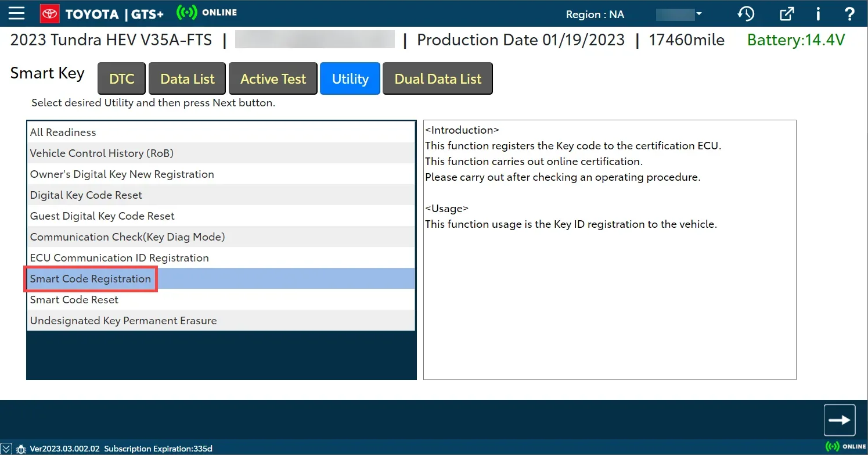Select Owner's Digital Key New Registration
Image resolution: width=868 pixels, height=455 pixels.
pyautogui.click(x=221, y=174)
